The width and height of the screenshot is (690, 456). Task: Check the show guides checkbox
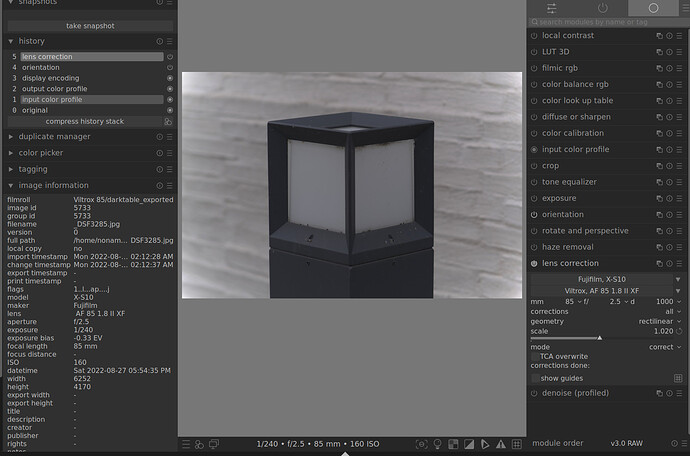tap(535, 379)
